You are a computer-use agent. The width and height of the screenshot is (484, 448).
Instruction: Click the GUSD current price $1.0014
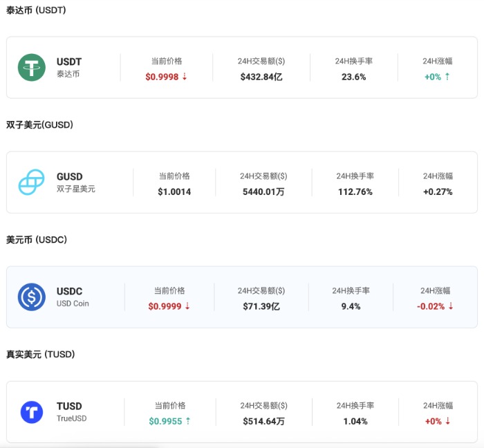174,192
